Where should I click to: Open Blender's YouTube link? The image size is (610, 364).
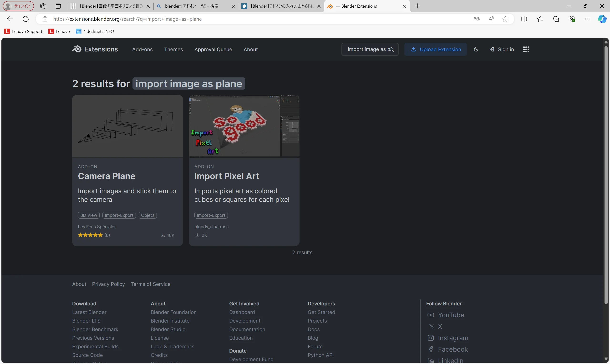click(446, 315)
